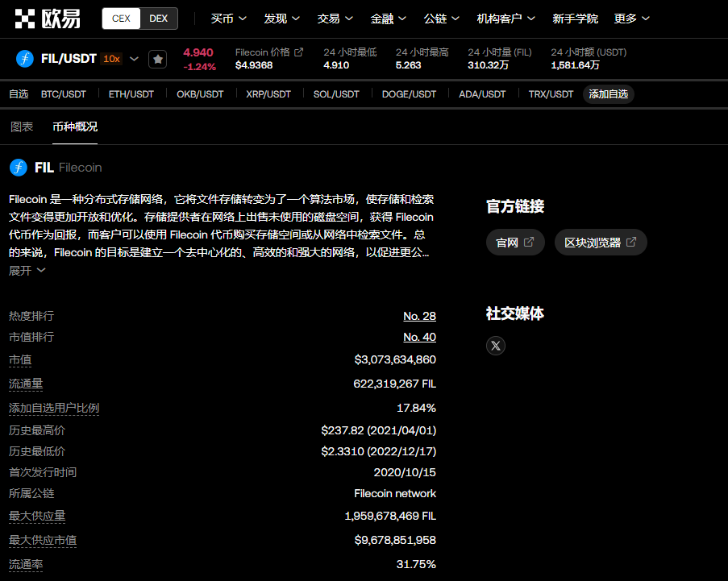Image resolution: width=728 pixels, height=581 pixels.
Task: Expand the FIL/USDT pair selector chevron
Action: pyautogui.click(x=134, y=59)
